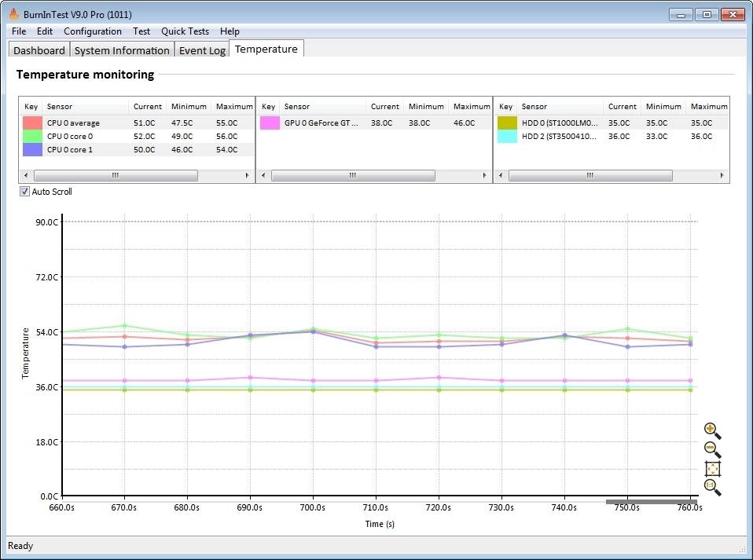Click the HDD sensor list scrollbar thumb
The height and width of the screenshot is (560, 753).
click(x=590, y=175)
